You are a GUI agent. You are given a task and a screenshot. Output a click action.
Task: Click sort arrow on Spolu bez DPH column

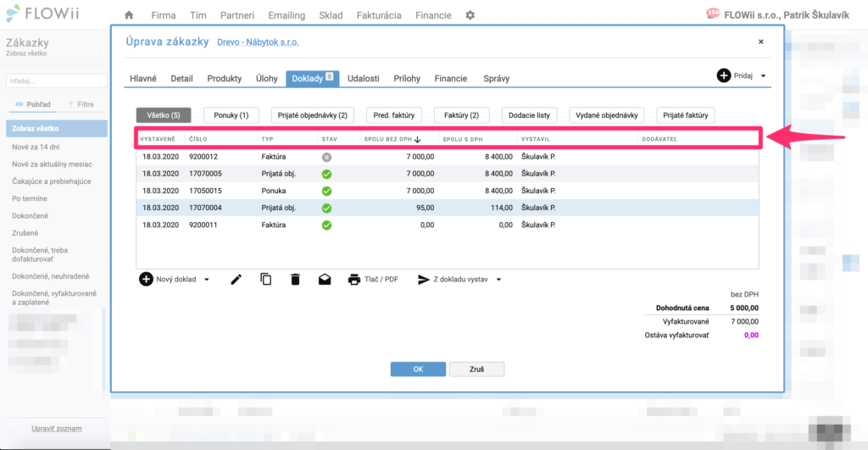(x=417, y=140)
